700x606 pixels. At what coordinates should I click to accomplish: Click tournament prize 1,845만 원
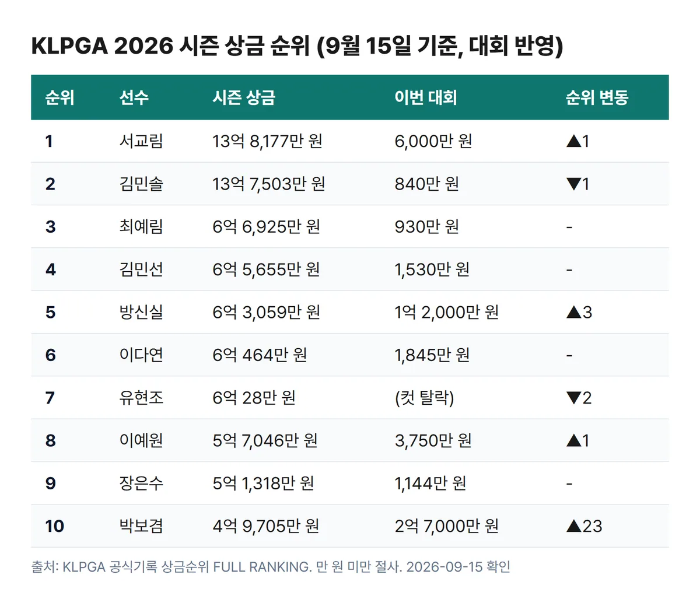(x=432, y=355)
